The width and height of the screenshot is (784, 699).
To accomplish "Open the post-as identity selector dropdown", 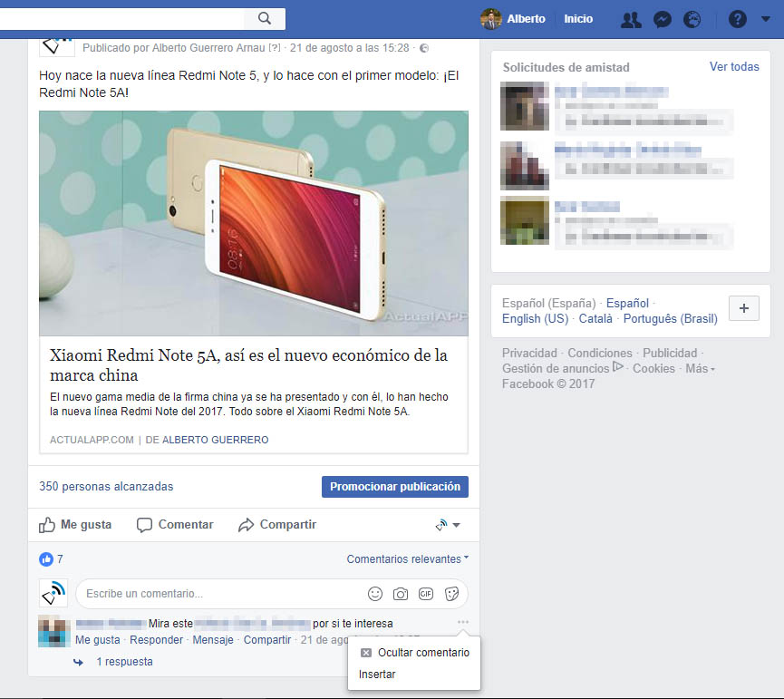I will coord(448,525).
